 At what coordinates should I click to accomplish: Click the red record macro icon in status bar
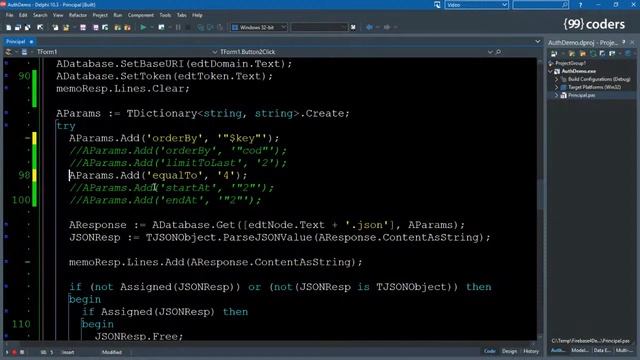point(14,352)
